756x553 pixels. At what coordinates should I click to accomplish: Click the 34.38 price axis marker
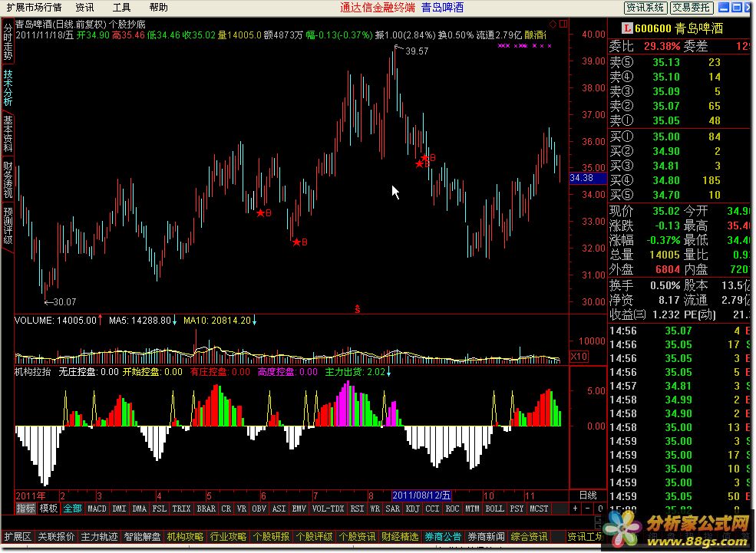coord(588,178)
